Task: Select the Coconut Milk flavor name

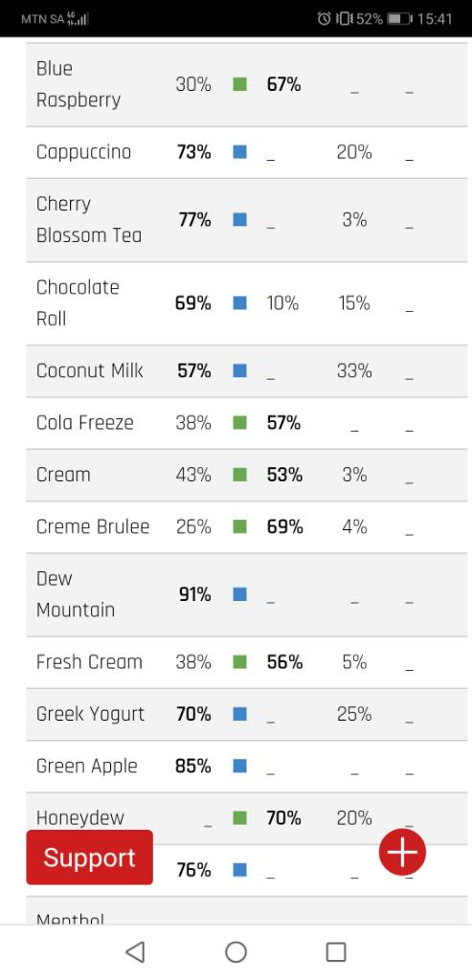Action: point(89,370)
